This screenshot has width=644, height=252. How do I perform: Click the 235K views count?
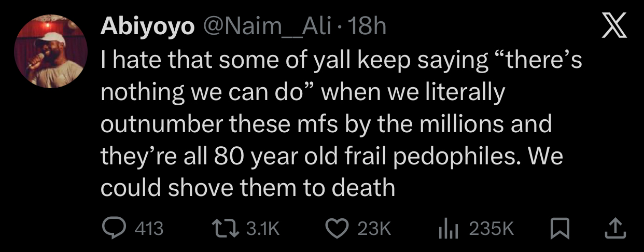(x=491, y=229)
